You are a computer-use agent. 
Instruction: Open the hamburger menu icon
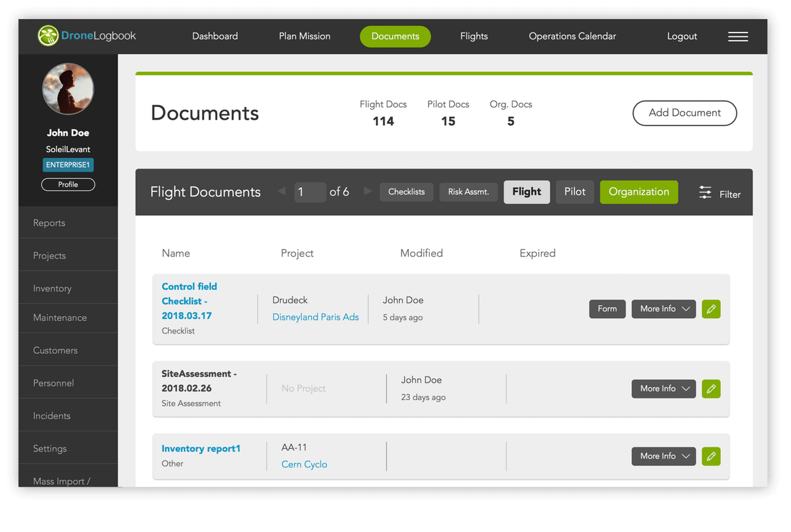pyautogui.click(x=738, y=37)
